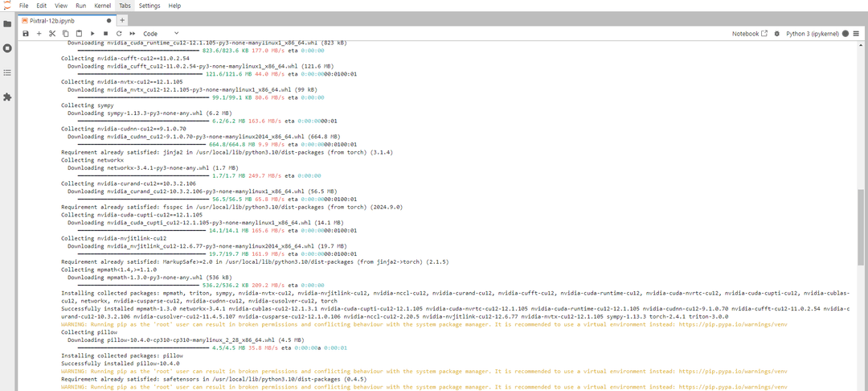Open the Extension Manager puzzle icon
The width and height of the screenshot is (868, 391).
[x=7, y=97]
